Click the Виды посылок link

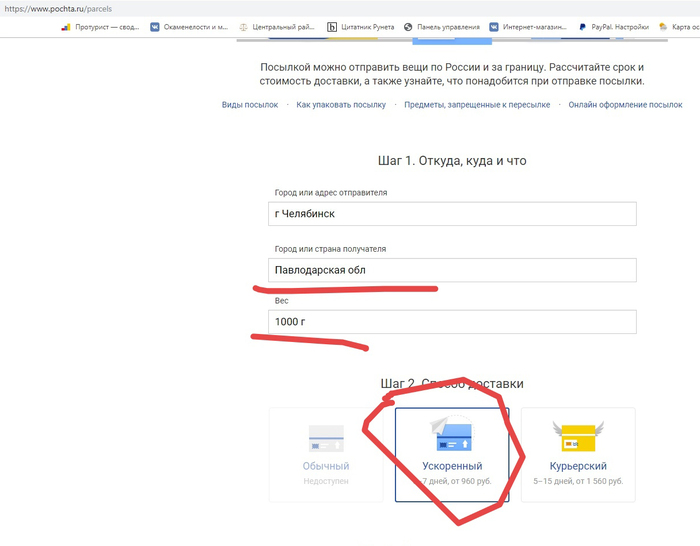(250, 105)
